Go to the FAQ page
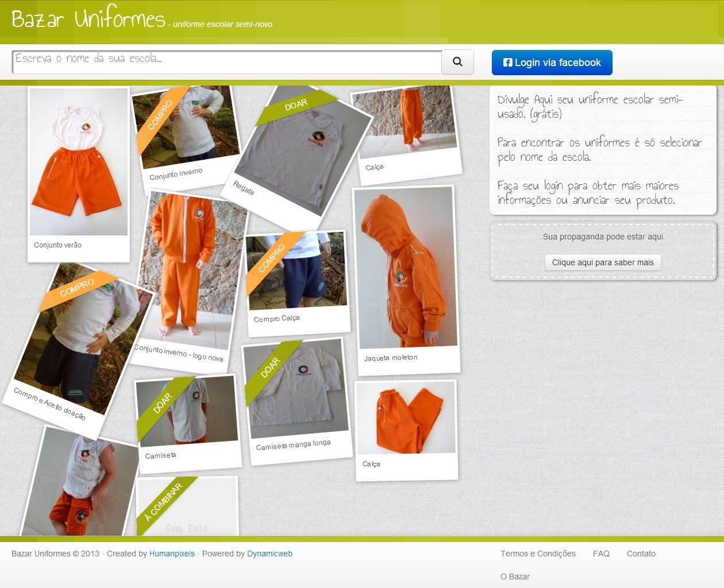The width and height of the screenshot is (724, 588). (x=601, y=554)
